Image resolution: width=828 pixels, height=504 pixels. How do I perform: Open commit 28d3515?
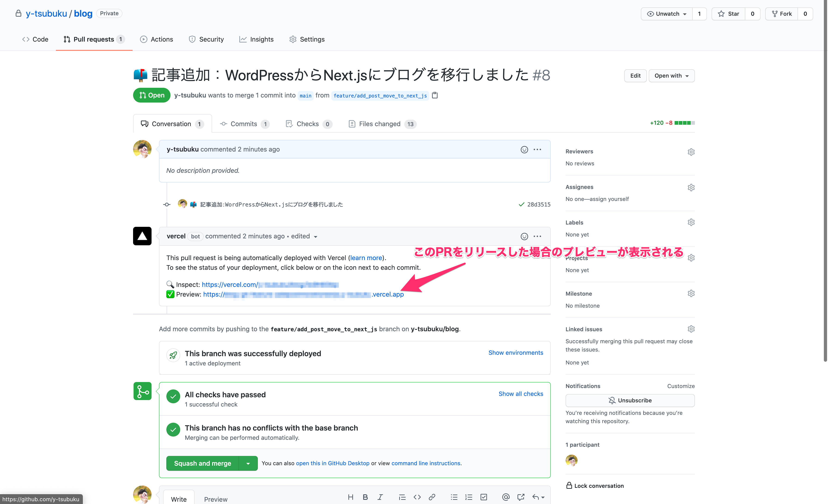click(x=539, y=204)
